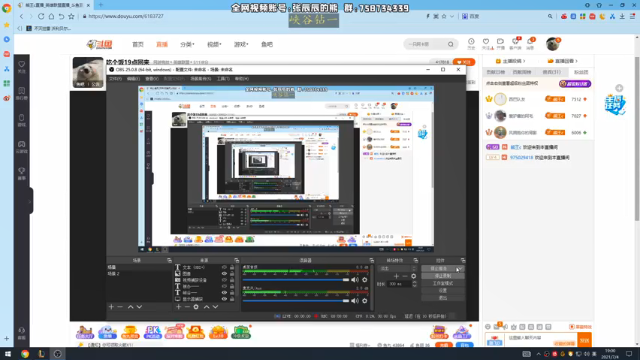Viewport: 640px width, 360px height.
Task: Click browser home button
Action: tap(51, 16)
